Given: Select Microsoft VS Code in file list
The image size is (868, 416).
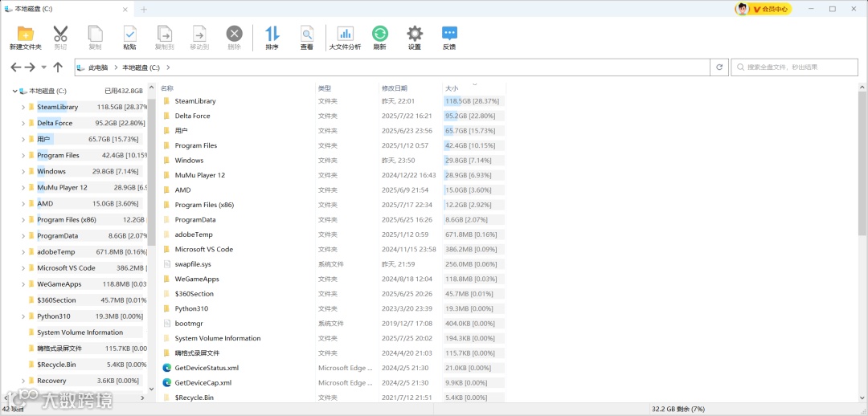Looking at the screenshot, I should coord(203,250).
